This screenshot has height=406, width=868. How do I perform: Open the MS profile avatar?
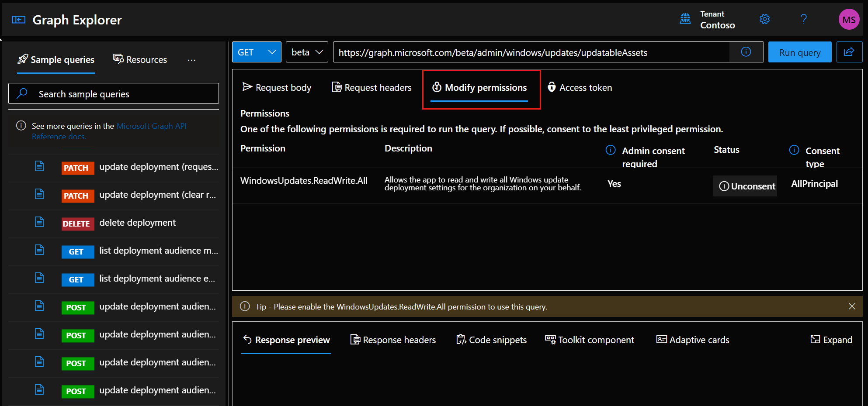click(848, 20)
